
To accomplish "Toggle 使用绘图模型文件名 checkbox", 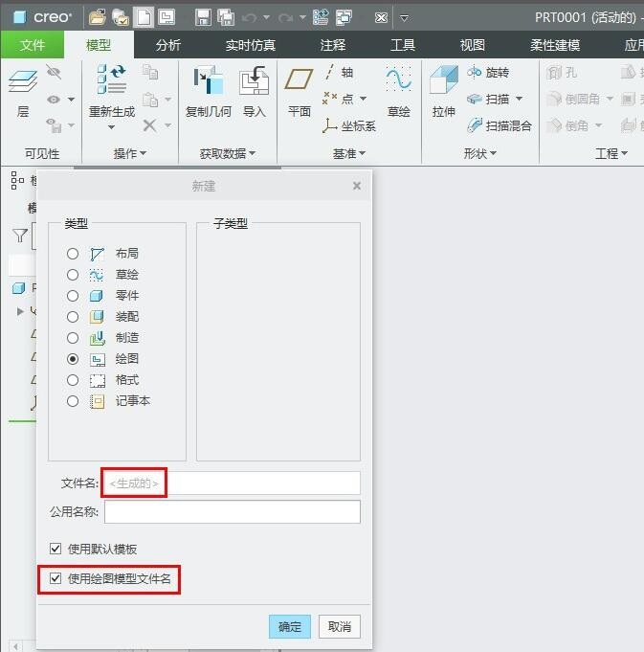I will tap(56, 578).
